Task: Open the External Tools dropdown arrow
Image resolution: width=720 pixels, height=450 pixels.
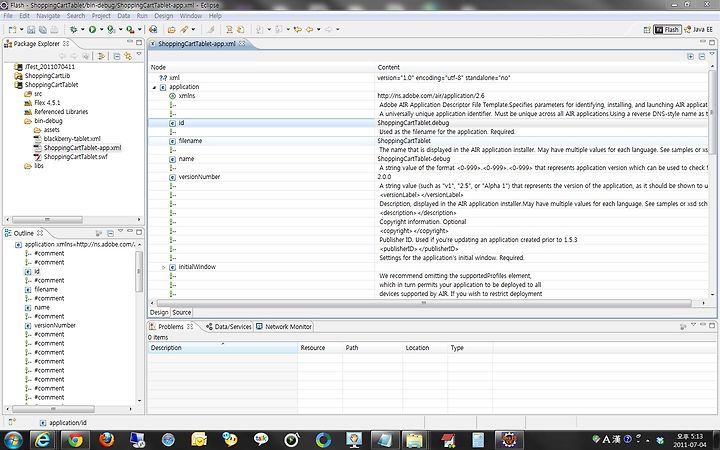Action: tap(139, 29)
